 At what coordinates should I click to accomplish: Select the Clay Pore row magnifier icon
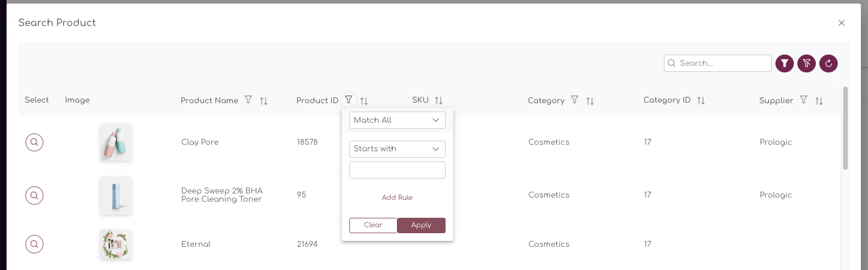[34, 142]
